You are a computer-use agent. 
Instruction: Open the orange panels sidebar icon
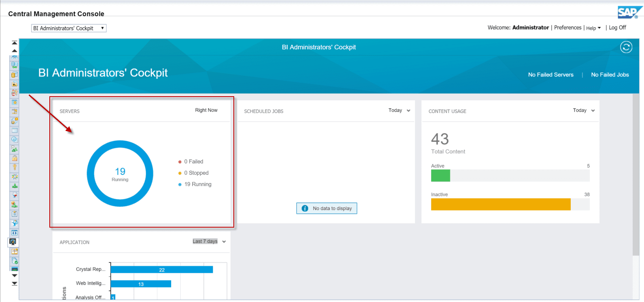[15, 251]
